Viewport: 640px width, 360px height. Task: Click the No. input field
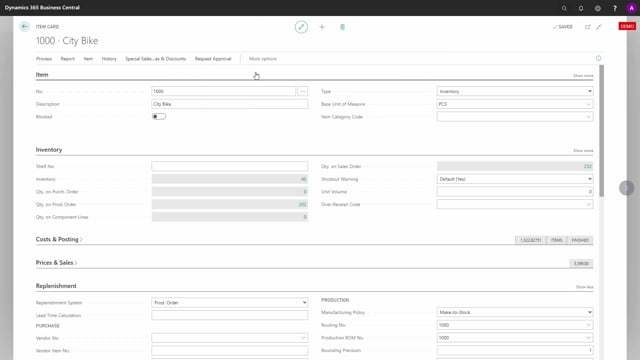pos(224,91)
